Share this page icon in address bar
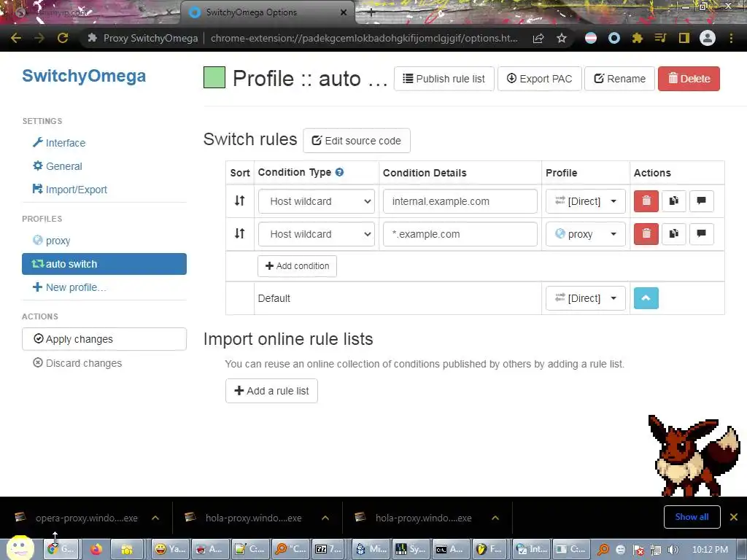Viewport: 747px width, 560px height. click(x=538, y=38)
